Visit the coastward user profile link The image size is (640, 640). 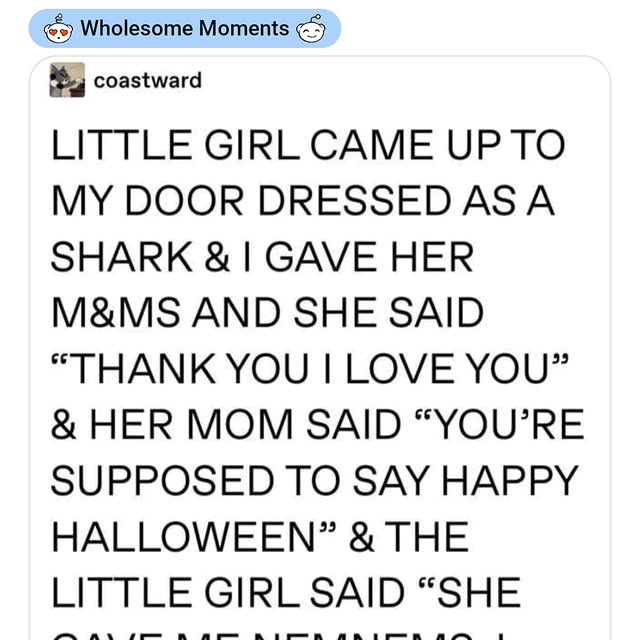(x=147, y=81)
